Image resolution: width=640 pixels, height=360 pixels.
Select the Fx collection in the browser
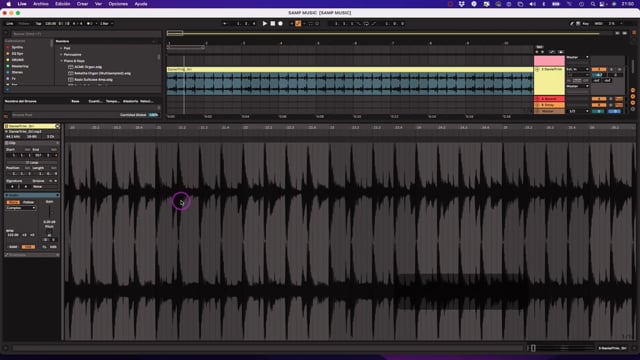coord(13,78)
